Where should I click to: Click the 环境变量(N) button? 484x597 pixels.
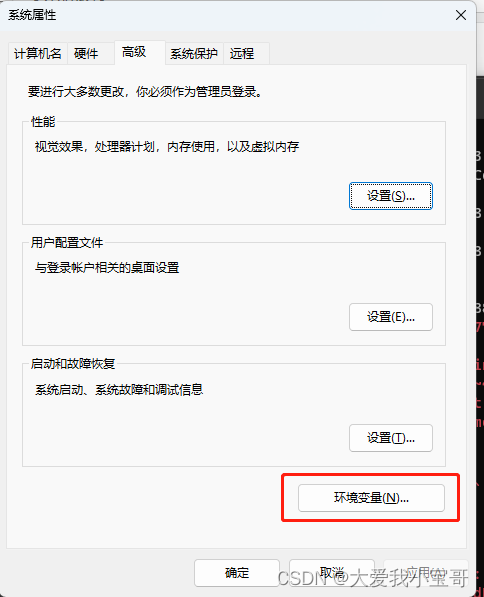pyautogui.click(x=371, y=498)
